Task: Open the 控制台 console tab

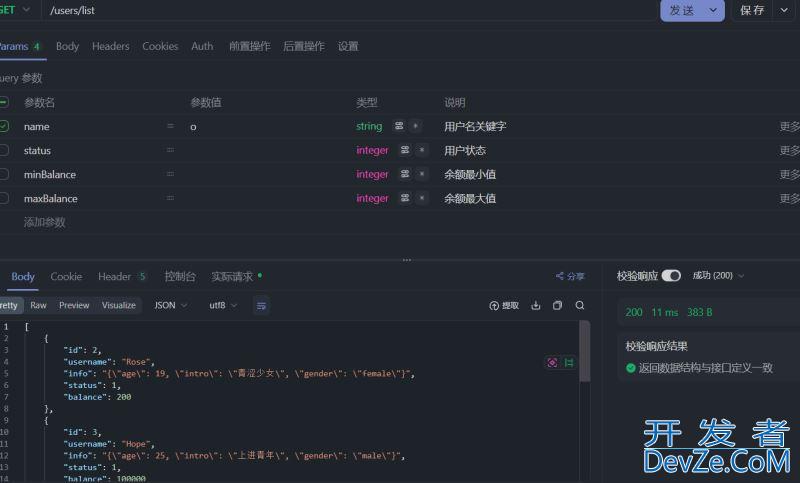Action: pyautogui.click(x=180, y=276)
